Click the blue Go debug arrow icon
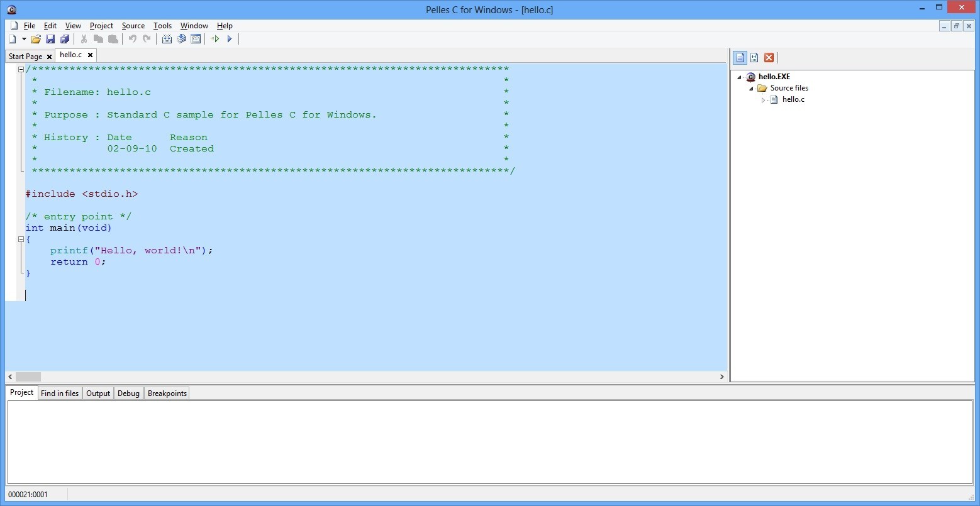The width and height of the screenshot is (980, 506). 230,39
